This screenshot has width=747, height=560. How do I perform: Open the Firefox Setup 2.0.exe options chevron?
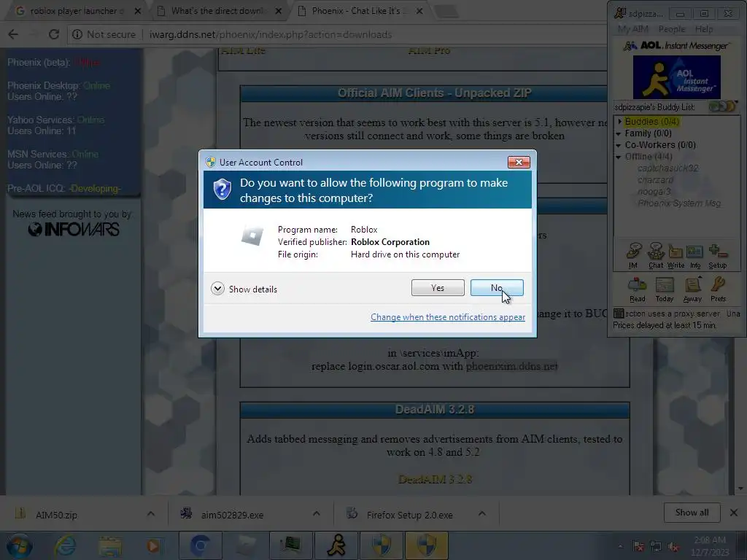tap(481, 513)
